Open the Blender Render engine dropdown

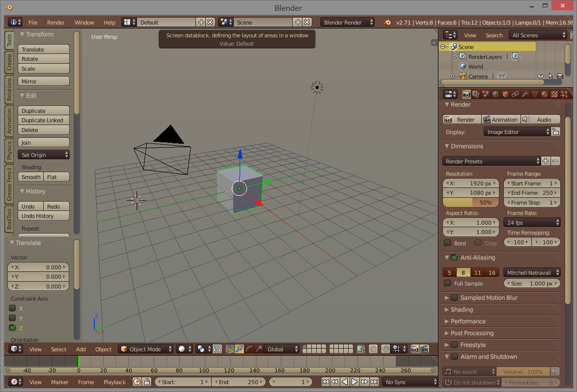coord(347,23)
